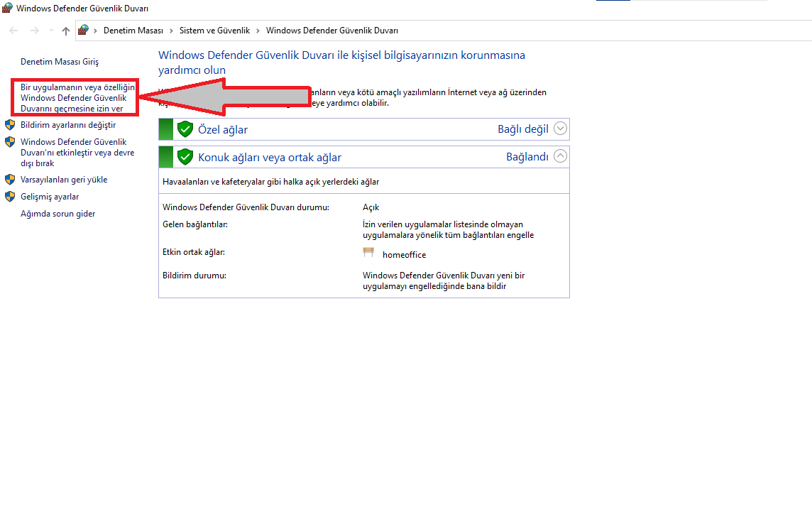Click Windows Defender Güvenlik Duvarı breadcrumb
812x507 pixels.
pos(332,31)
